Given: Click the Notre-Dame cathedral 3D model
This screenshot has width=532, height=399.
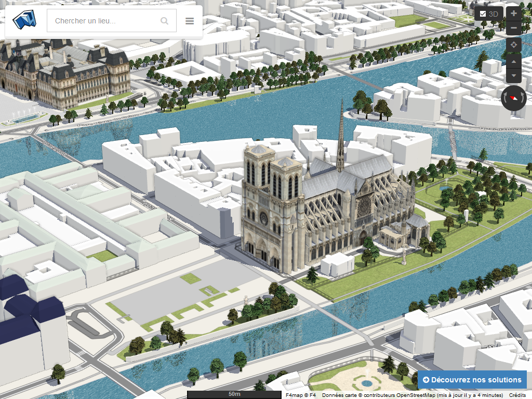Looking at the screenshot, I should pyautogui.click(x=312, y=208).
